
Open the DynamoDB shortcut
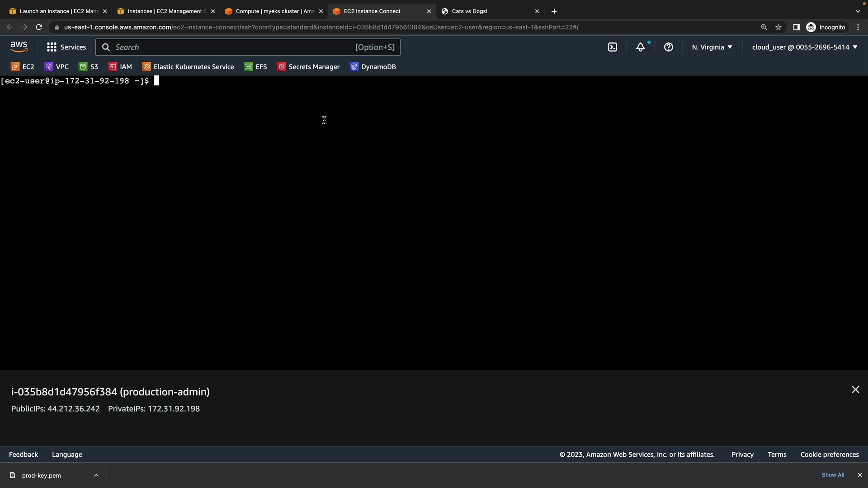click(373, 67)
